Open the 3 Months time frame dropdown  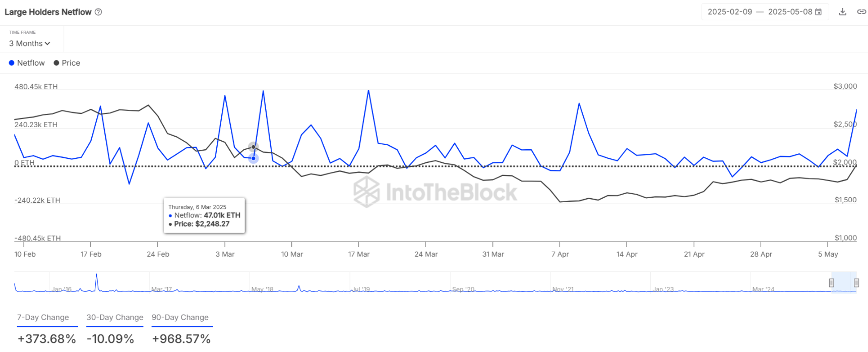(x=30, y=43)
